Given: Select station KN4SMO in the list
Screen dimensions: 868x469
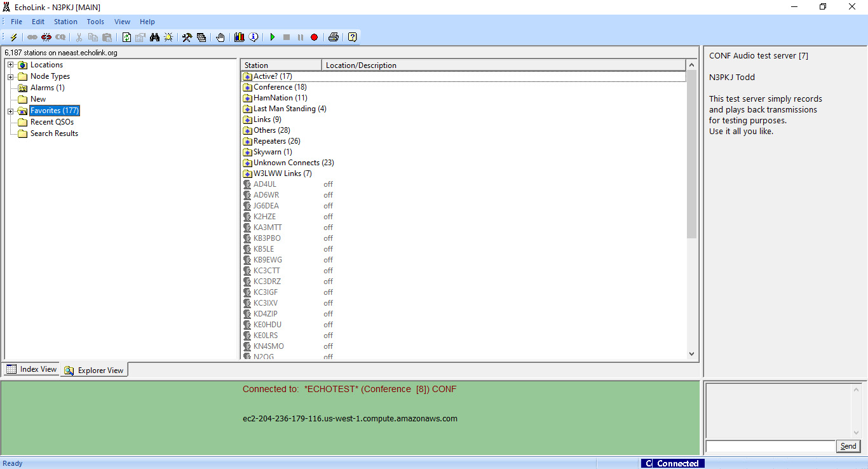Looking at the screenshot, I should [x=269, y=346].
